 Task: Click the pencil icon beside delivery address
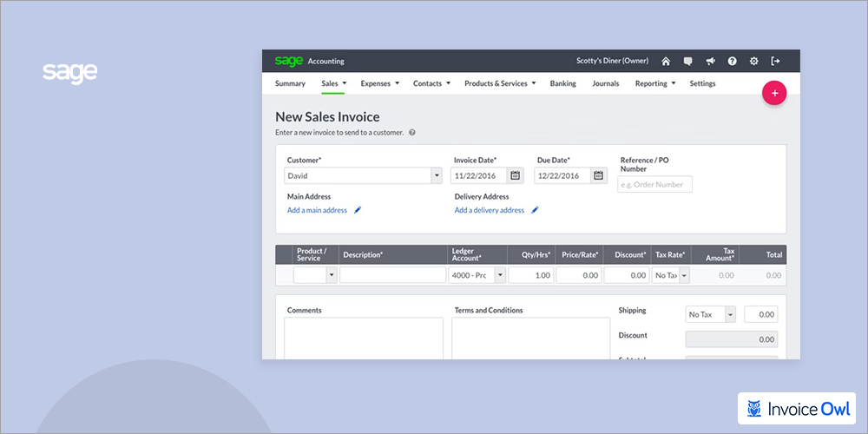point(535,210)
